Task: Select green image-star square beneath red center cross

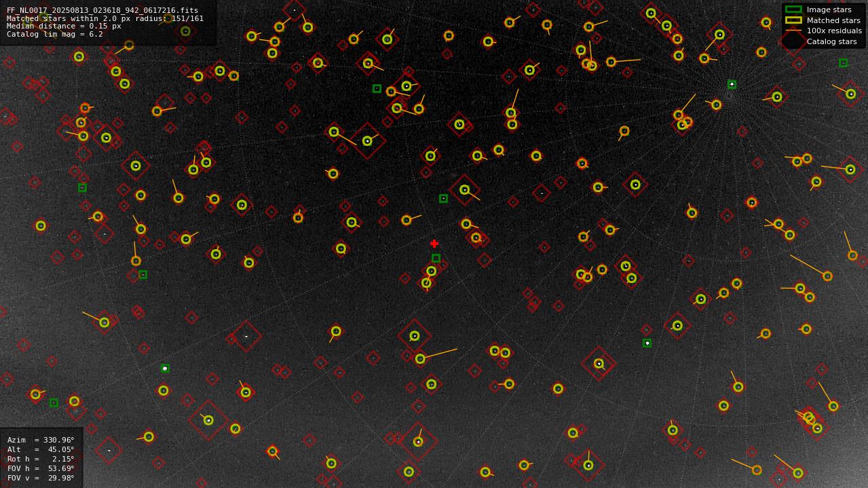Action: pos(436,258)
